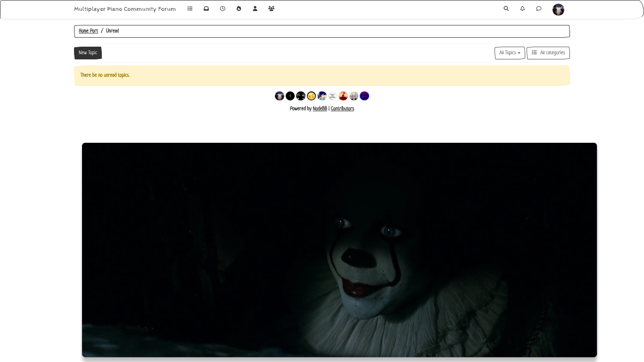Open the Popular flame icon in navbar
Viewport: 644px width, 362px height.
coord(239,8)
